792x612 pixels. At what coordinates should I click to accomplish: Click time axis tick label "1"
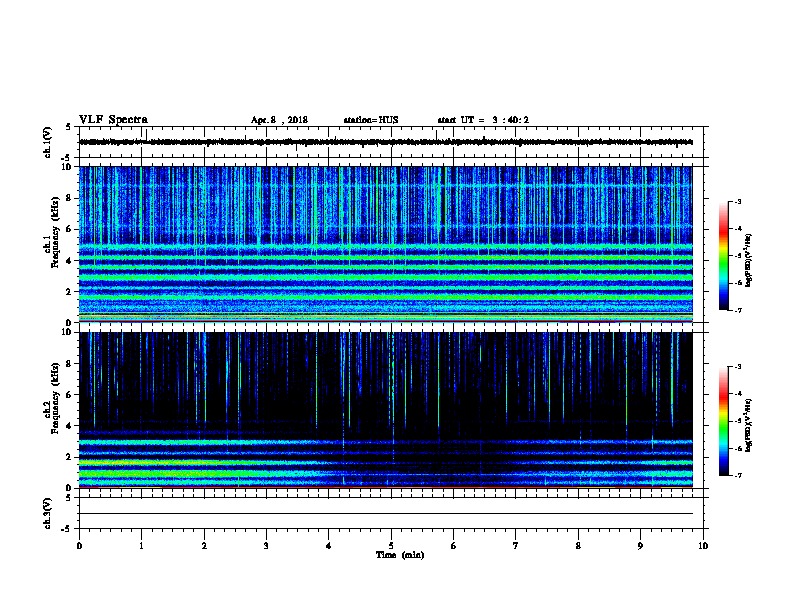point(141,546)
